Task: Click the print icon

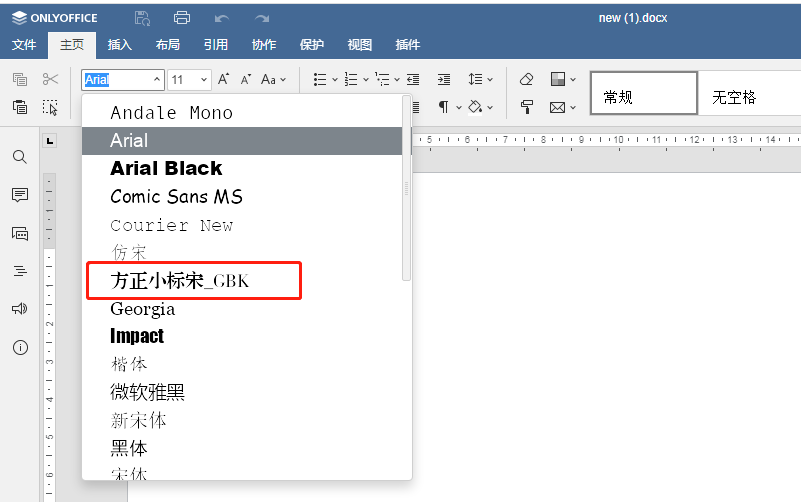Action: point(182,18)
